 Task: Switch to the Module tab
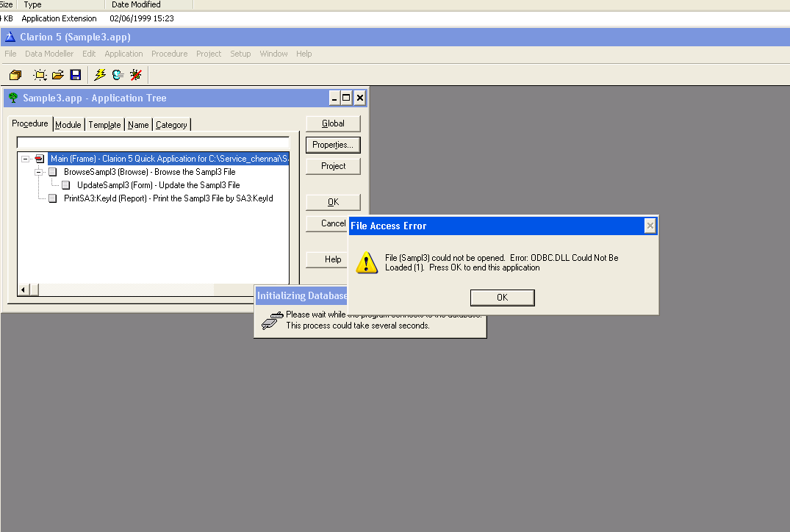tap(68, 125)
